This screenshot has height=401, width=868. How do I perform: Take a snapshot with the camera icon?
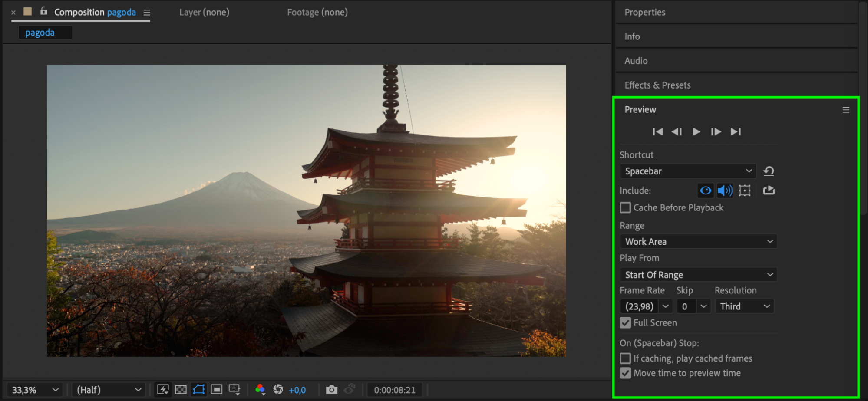click(x=331, y=390)
